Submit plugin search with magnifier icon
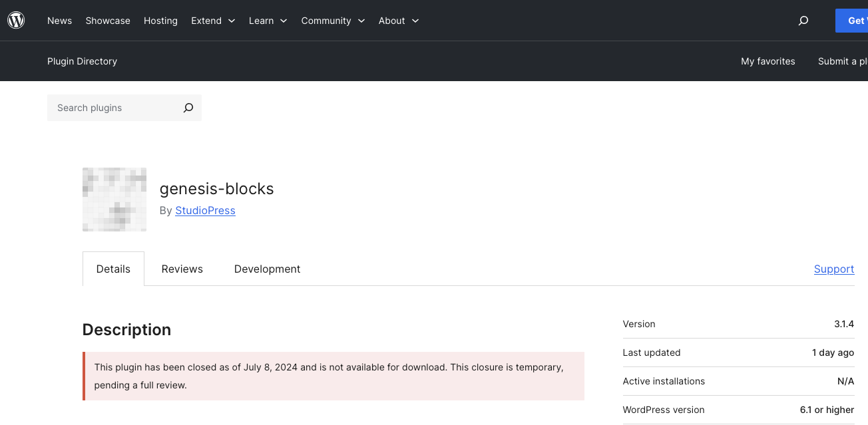The width and height of the screenshot is (868, 425). 188,108
